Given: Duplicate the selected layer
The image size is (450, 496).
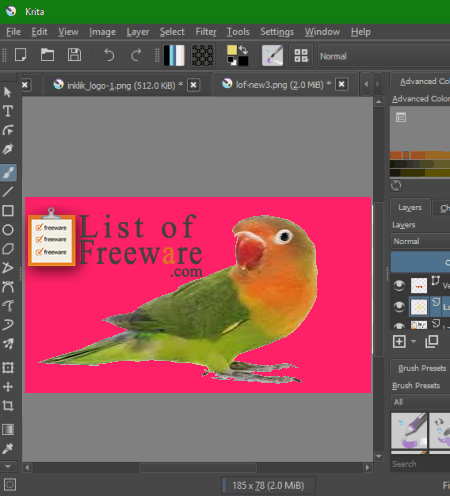Looking at the screenshot, I should point(432,341).
